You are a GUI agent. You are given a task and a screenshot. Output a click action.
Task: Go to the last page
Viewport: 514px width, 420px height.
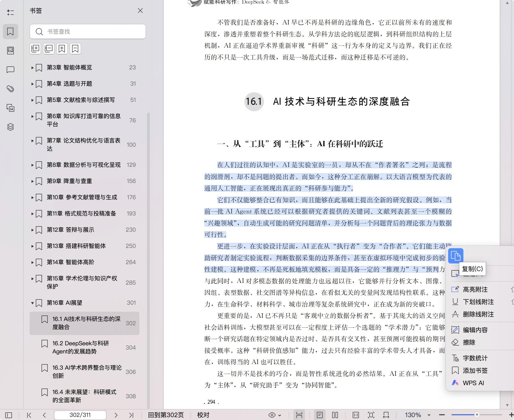click(131, 415)
